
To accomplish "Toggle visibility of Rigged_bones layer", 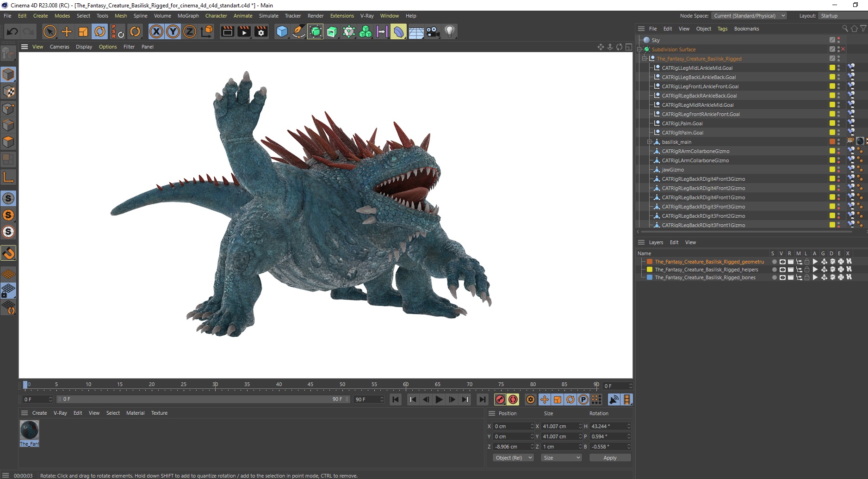I will (782, 277).
